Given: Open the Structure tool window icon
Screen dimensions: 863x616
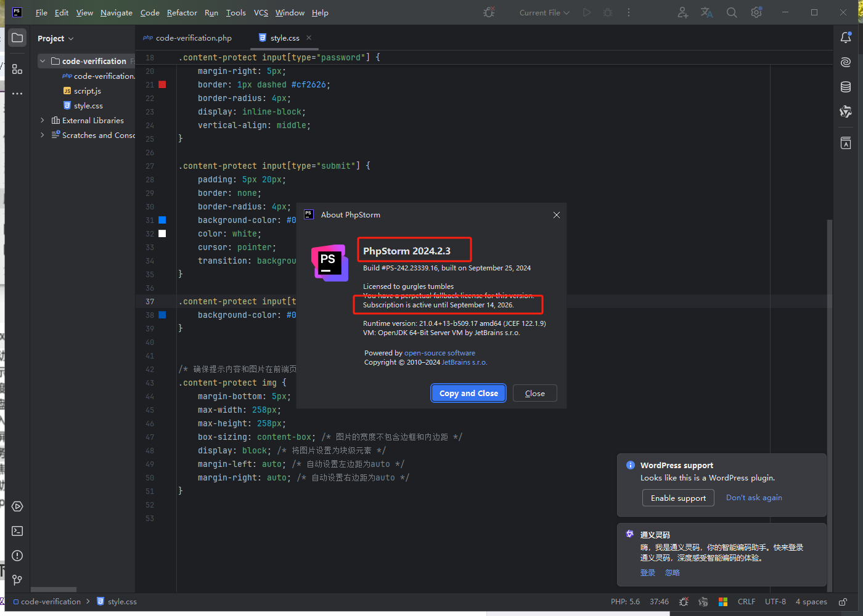Looking at the screenshot, I should (x=17, y=69).
